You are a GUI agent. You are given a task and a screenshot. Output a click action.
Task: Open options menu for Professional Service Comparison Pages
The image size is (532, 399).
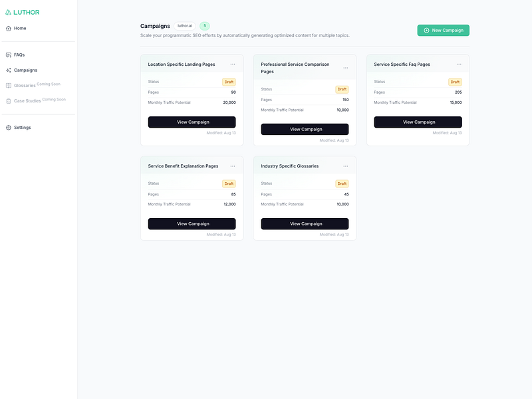(x=346, y=68)
